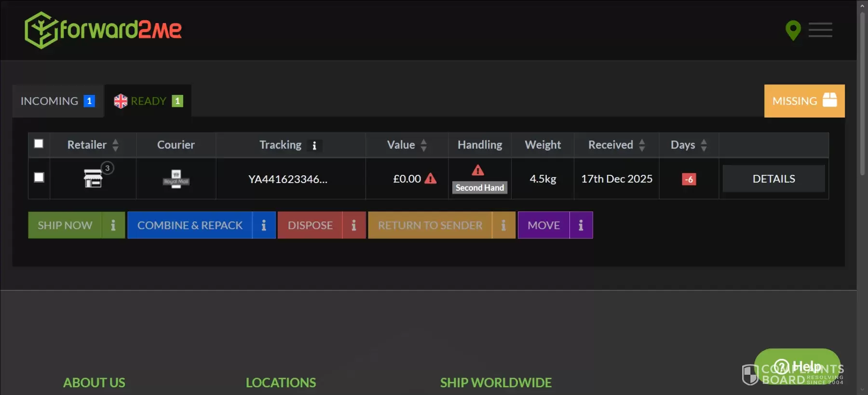Sort parcels by Received date arrows
Screen dimensions: 868x395
coord(642,145)
